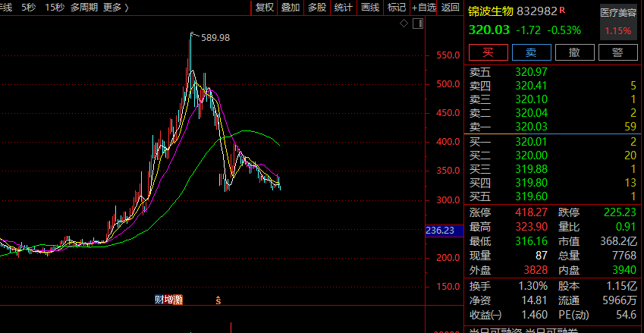Screen dimensions: 644x333
Task: Open the 警 alert button
Action: point(617,52)
